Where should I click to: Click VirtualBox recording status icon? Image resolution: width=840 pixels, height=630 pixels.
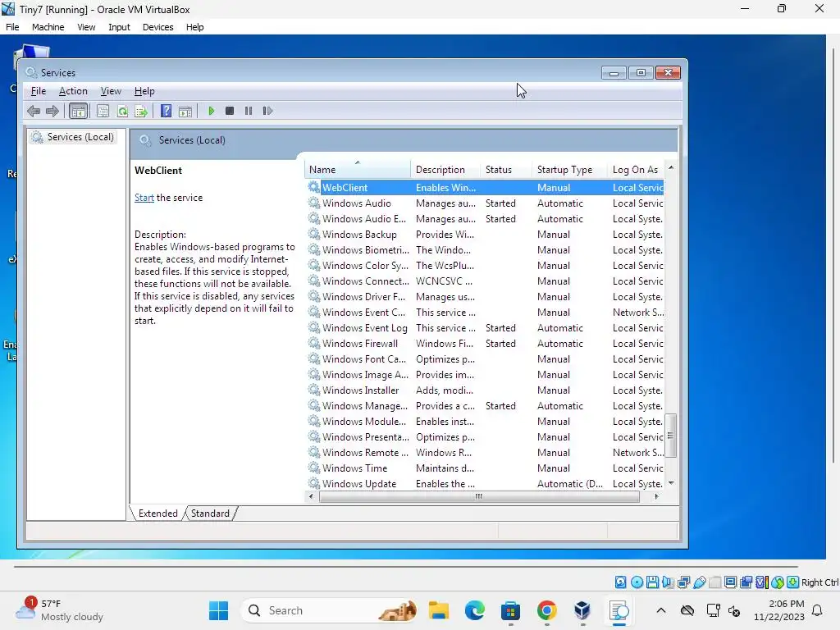746,582
